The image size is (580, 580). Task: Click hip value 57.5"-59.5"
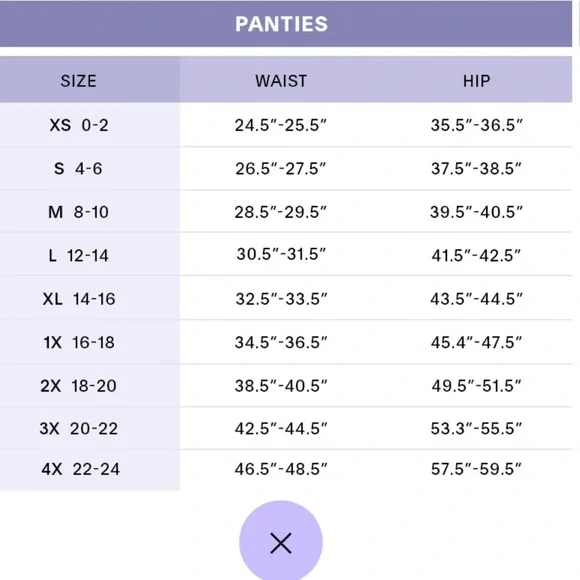coord(476,469)
